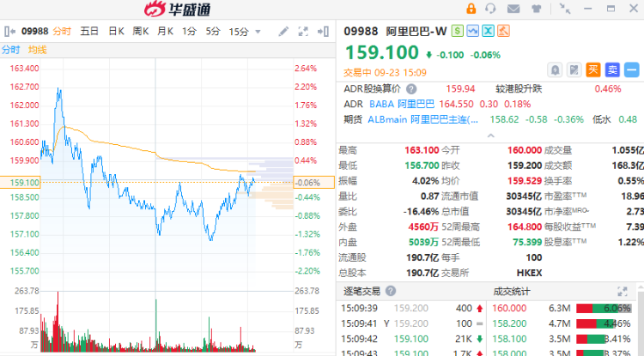644x356 pixels.
Task: Click the compact mode shrink arrows icon
Action: 565,9
